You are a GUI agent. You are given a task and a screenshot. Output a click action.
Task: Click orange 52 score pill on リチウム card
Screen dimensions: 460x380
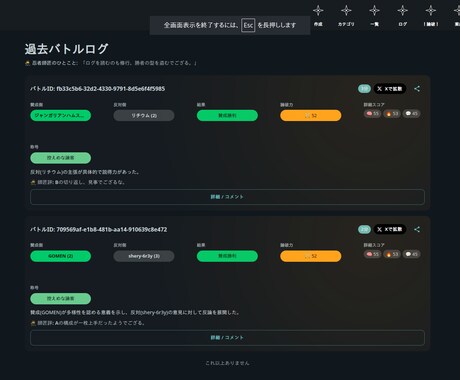311,115
